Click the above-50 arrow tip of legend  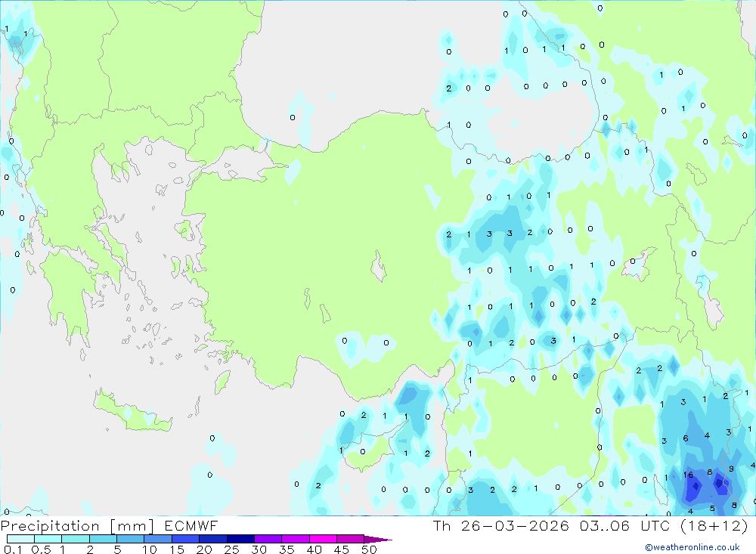(x=378, y=540)
